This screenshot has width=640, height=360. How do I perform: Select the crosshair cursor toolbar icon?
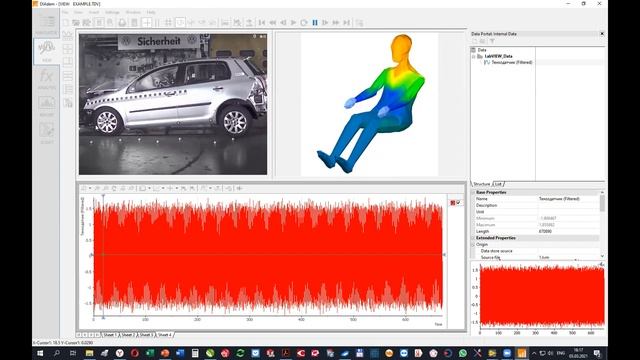146,22
